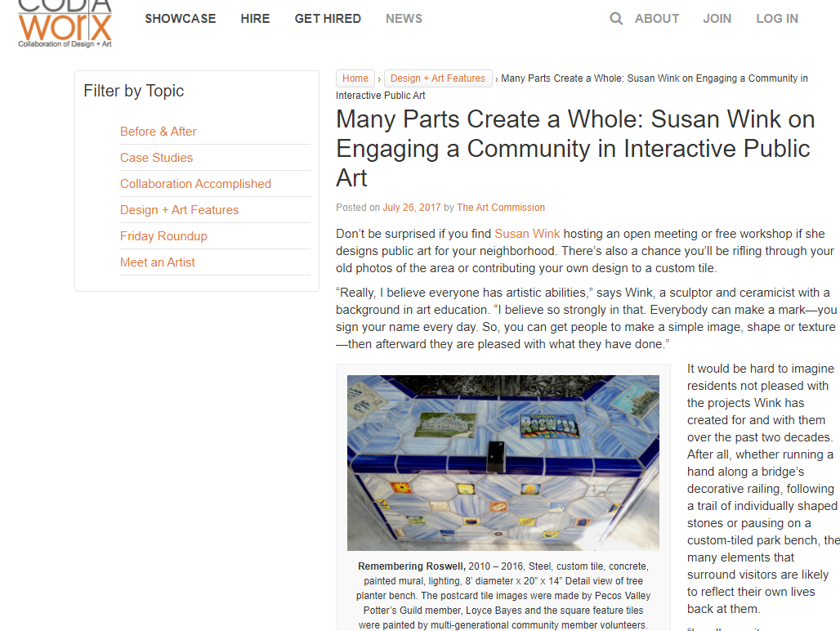
Task: Open the Showcase menu
Action: click(181, 19)
